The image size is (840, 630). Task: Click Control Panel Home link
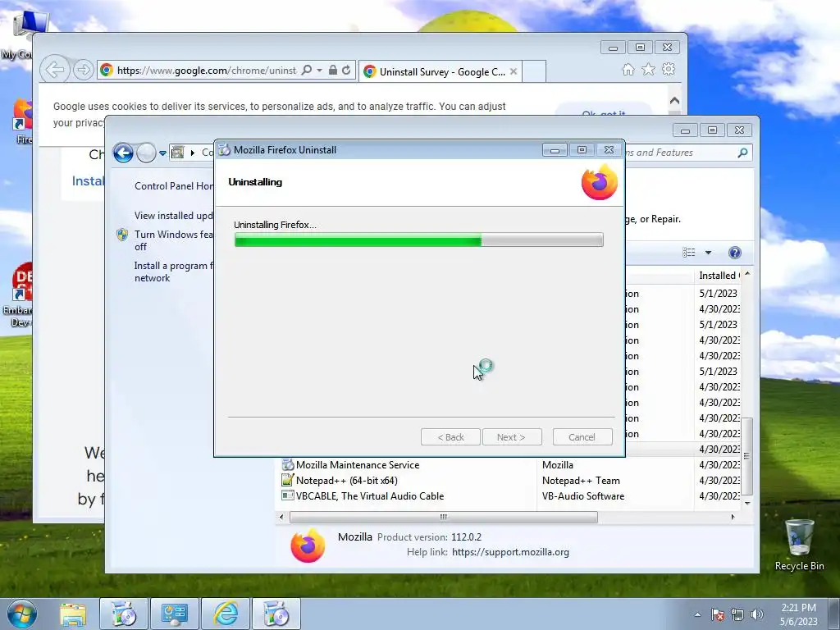(x=174, y=186)
